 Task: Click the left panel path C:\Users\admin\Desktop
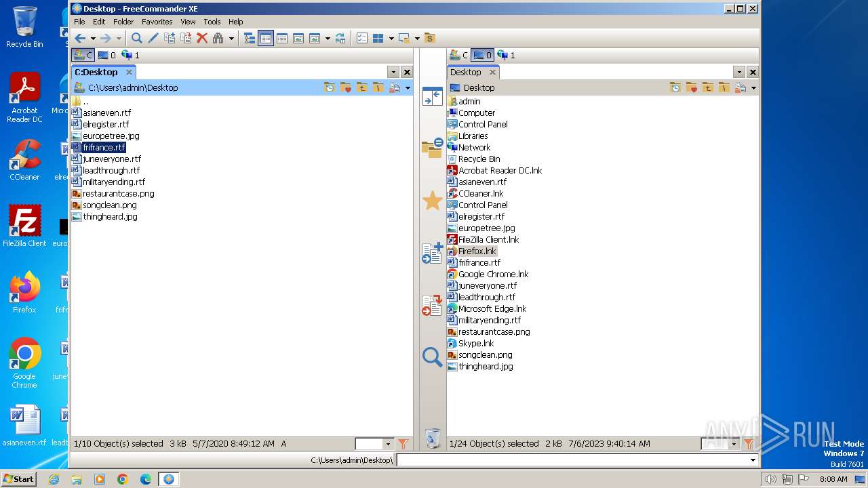[133, 87]
